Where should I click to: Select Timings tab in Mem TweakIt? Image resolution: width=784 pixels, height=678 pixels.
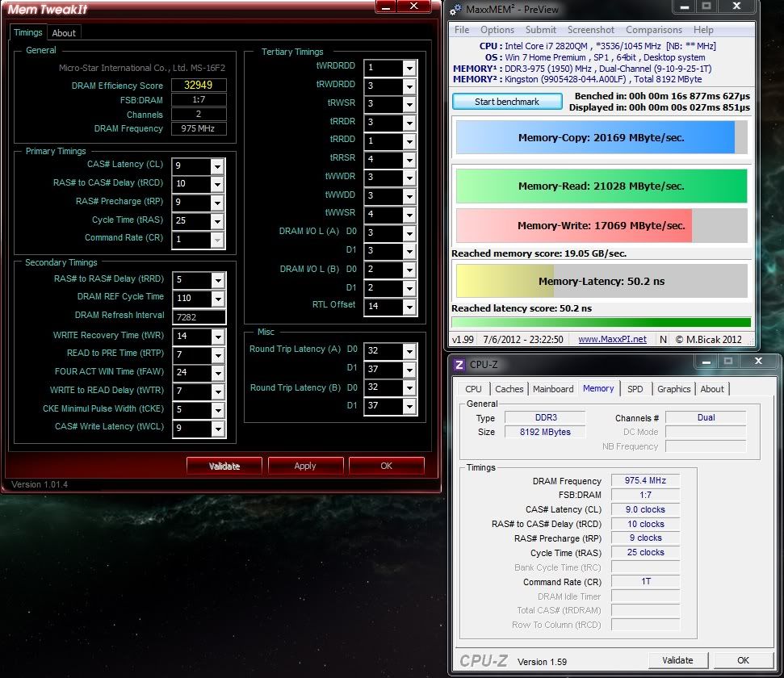28,32
